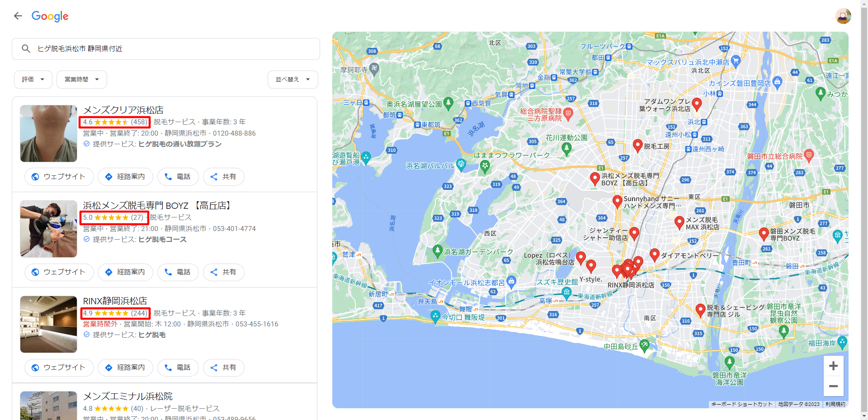This screenshot has height=420, width=868.
Task: Open the 営業時間 hours filter dropdown
Action: pyautogui.click(x=82, y=80)
